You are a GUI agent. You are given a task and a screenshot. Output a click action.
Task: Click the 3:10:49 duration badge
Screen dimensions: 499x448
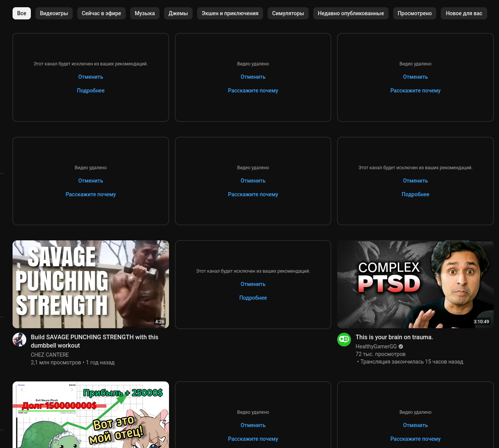click(x=481, y=322)
